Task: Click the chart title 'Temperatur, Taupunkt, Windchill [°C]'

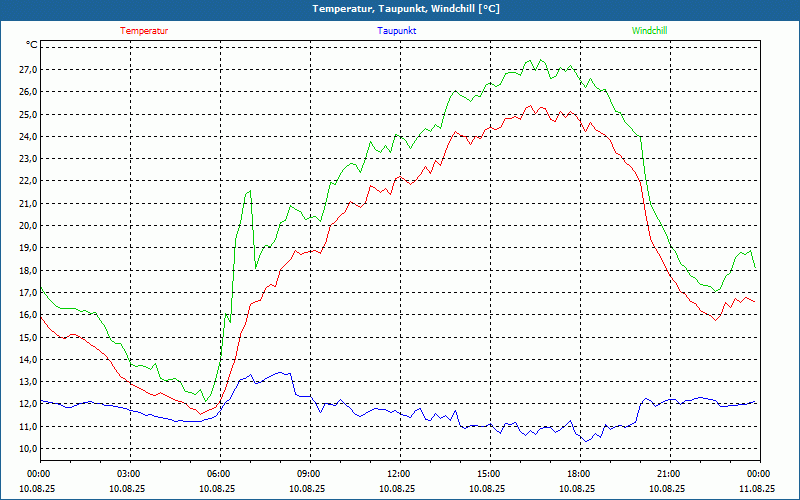Action: coord(406,9)
